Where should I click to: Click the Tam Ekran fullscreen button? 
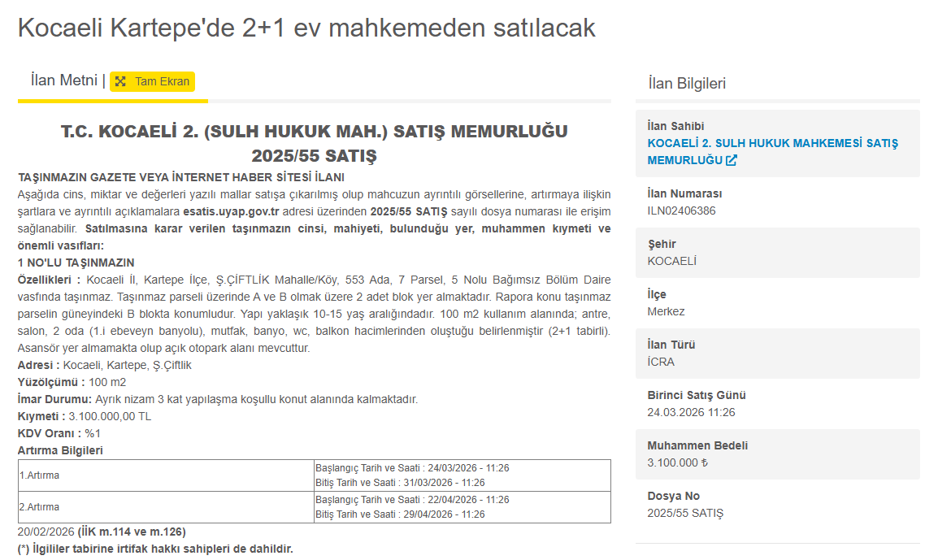pos(152,81)
